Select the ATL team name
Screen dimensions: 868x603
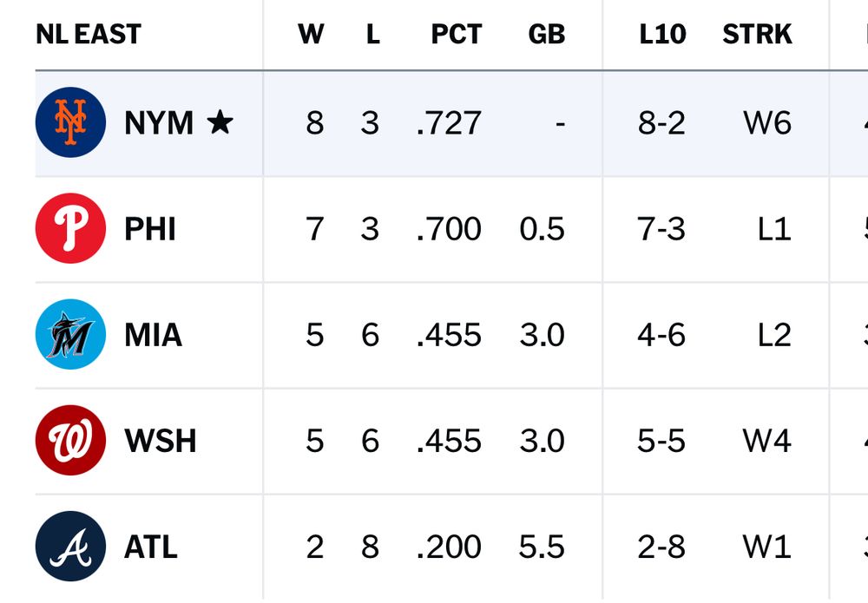pos(151,547)
